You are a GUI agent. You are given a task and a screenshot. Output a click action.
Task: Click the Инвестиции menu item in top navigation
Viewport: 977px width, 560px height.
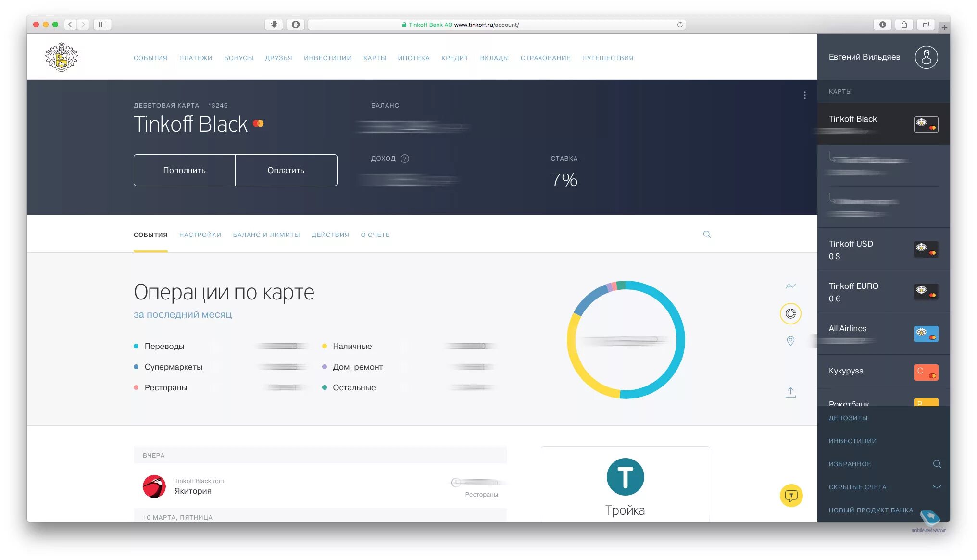(x=327, y=58)
